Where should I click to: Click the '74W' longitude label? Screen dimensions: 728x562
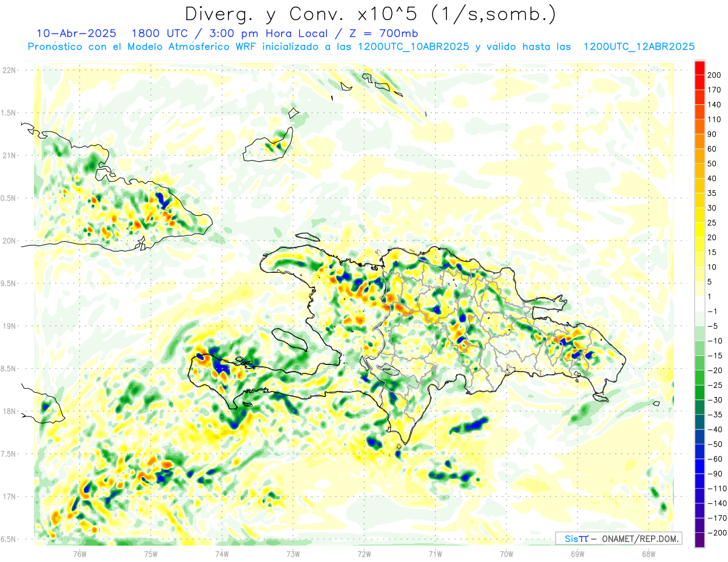[x=222, y=554]
